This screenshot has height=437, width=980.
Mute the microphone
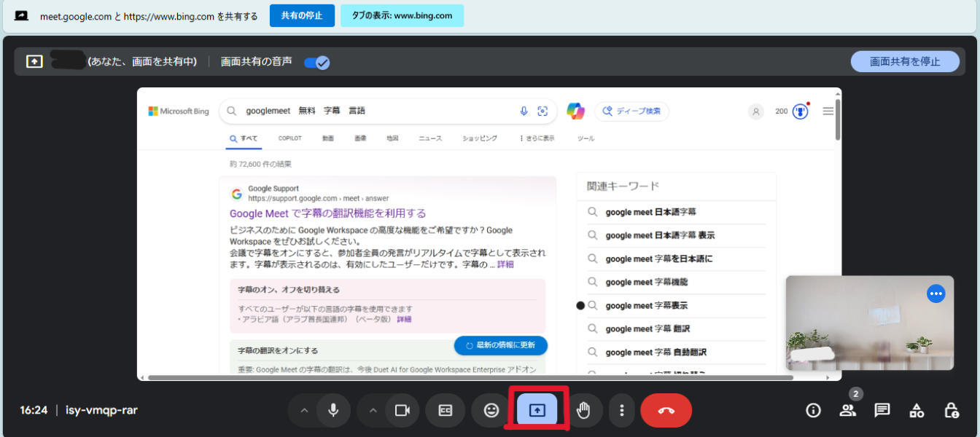click(x=333, y=410)
